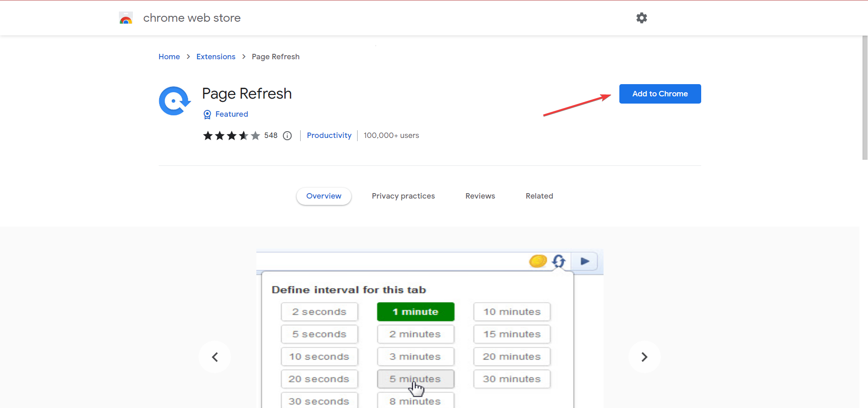The image size is (868, 408).
Task: Open the Reviews tab
Action: coord(480,196)
